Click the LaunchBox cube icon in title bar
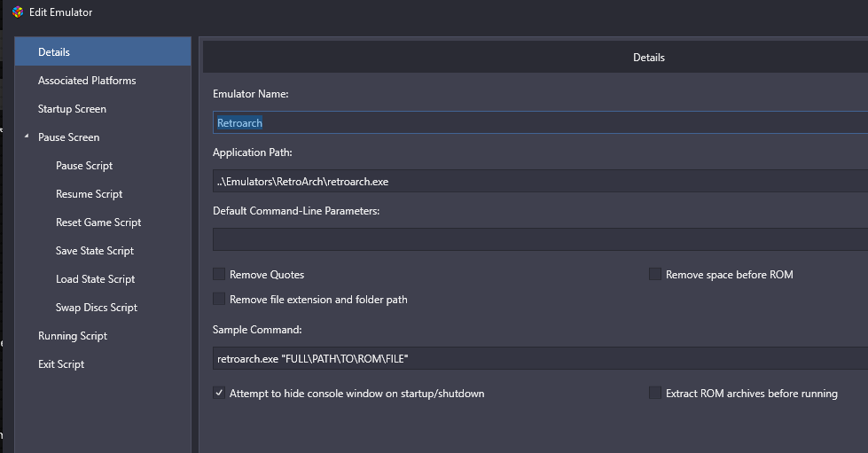The image size is (868, 453). tap(18, 12)
